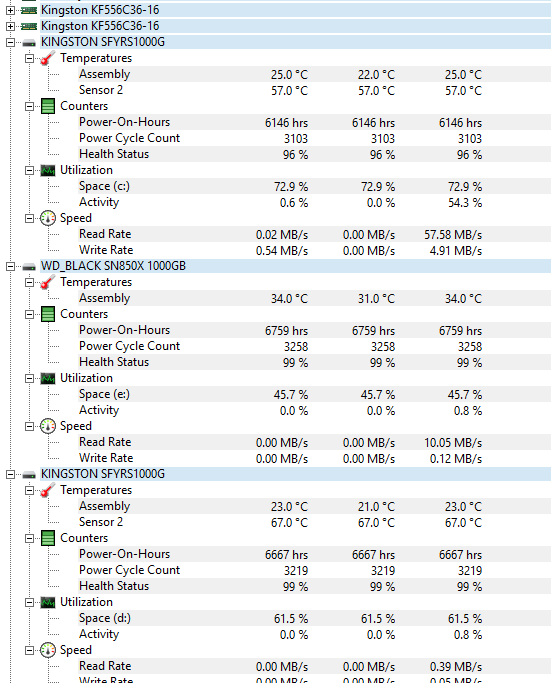Viewport: 551px width, 683px height.
Task: Select Power Cycle Count label in the 3219 row
Action: point(129,570)
